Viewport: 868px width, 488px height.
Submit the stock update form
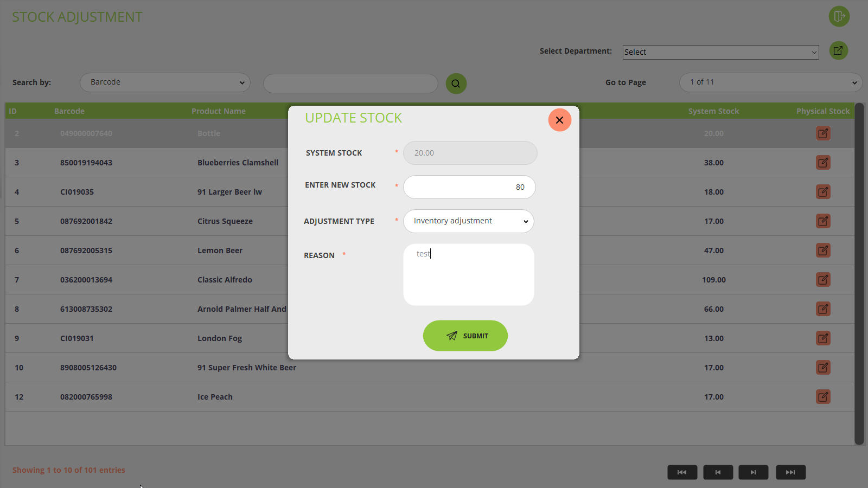465,336
